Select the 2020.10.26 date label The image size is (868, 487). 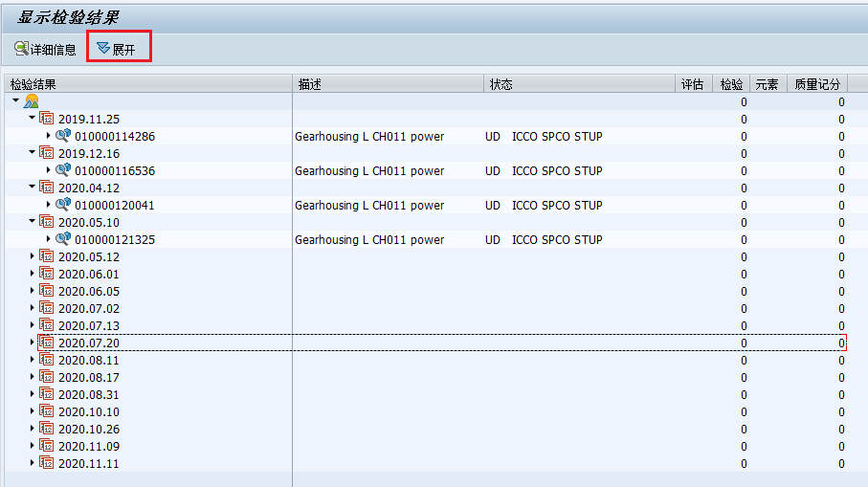pyautogui.click(x=89, y=429)
